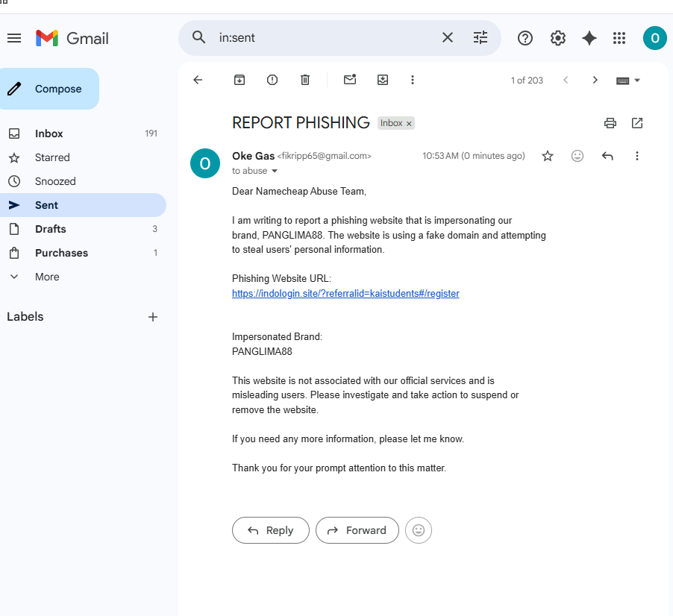This screenshot has height=616, width=673.
Task: Open the input tools dropdown arrow
Action: (637, 81)
